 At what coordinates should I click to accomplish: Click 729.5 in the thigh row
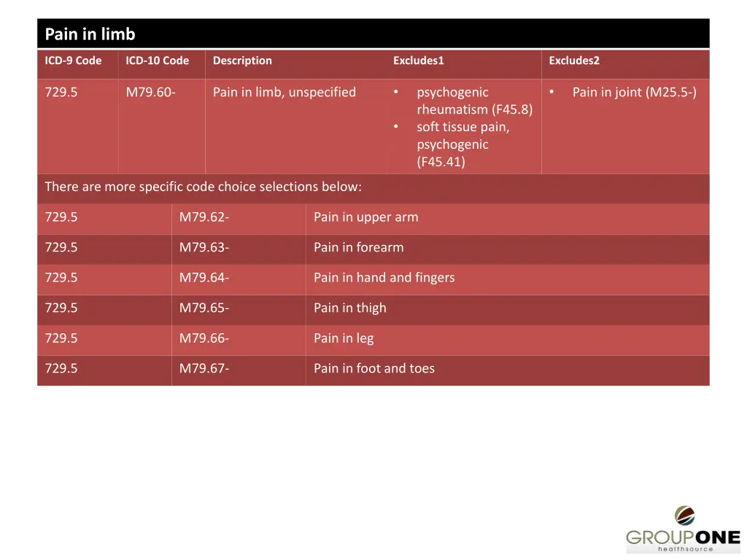pos(61,308)
